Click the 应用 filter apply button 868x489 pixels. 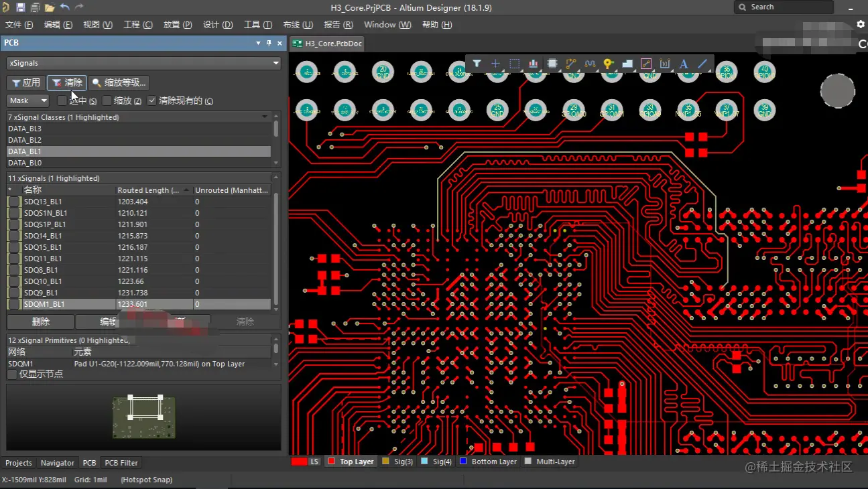click(26, 82)
